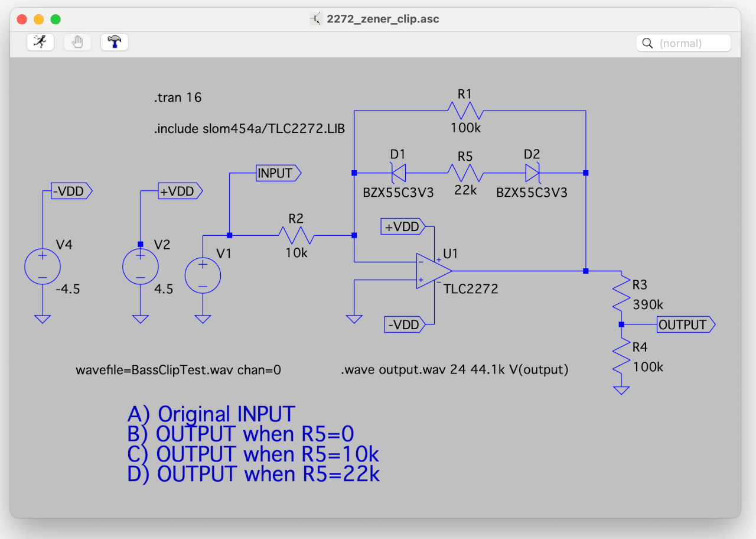Click V2 value 4.5

(164, 290)
